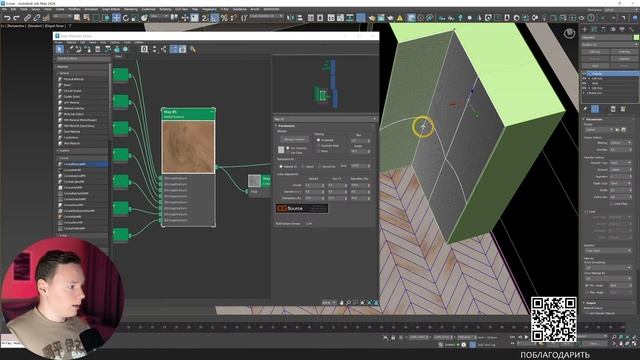Viewport: 640px width, 360px height.
Task: Open the selection filter dropdown in main toolbar
Action: (62, 16)
